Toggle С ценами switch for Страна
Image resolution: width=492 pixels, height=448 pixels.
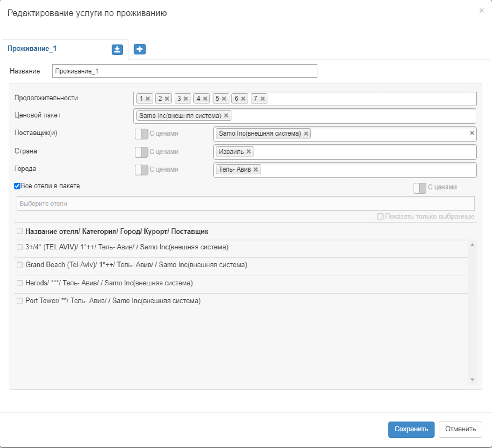(x=141, y=152)
